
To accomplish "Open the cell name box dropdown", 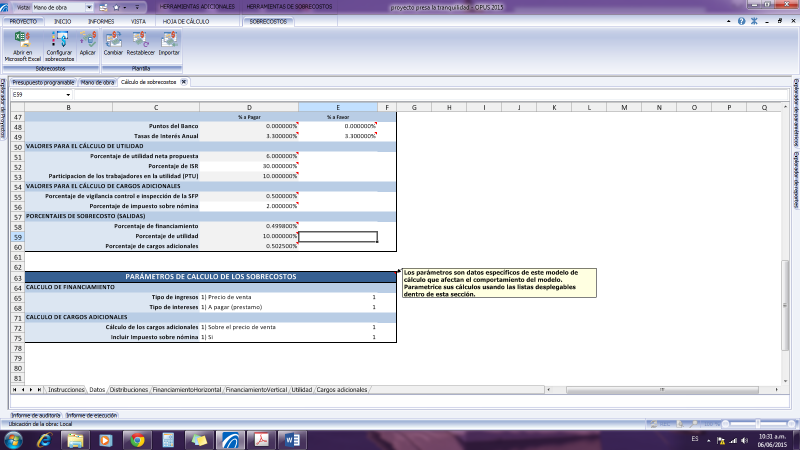I will click(69, 94).
